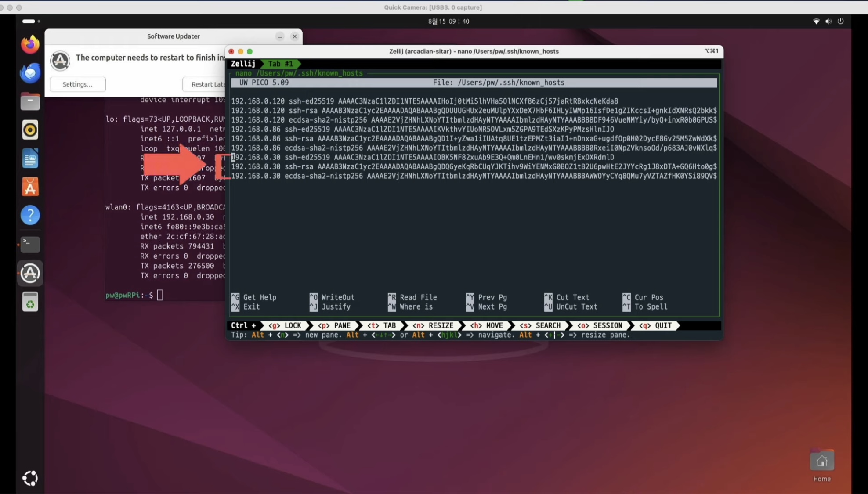Select Zellij Tab #1
Screen dimensions: 868x494
(280, 64)
